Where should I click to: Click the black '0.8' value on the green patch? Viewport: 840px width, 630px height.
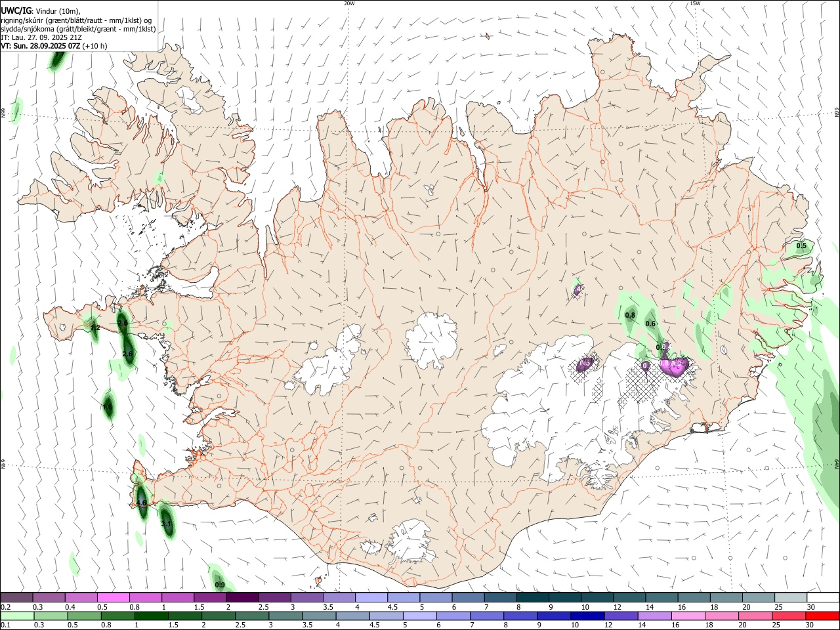tap(630, 316)
